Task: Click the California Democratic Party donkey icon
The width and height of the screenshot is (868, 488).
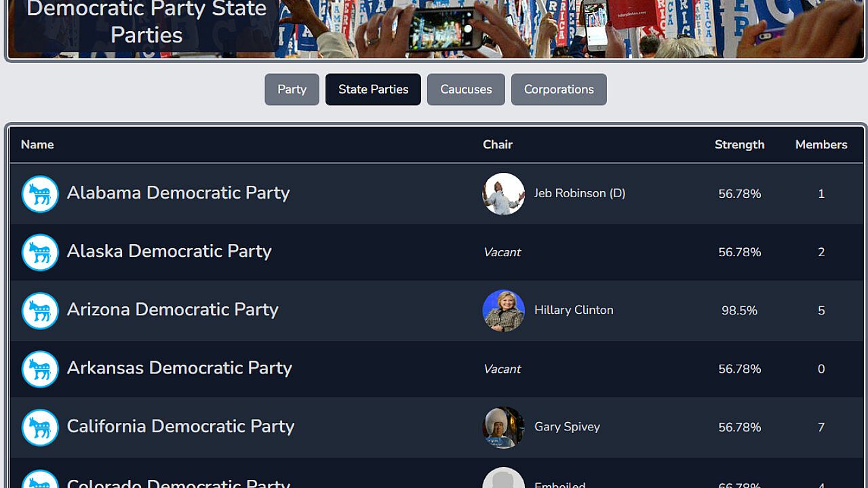Action: coord(40,427)
